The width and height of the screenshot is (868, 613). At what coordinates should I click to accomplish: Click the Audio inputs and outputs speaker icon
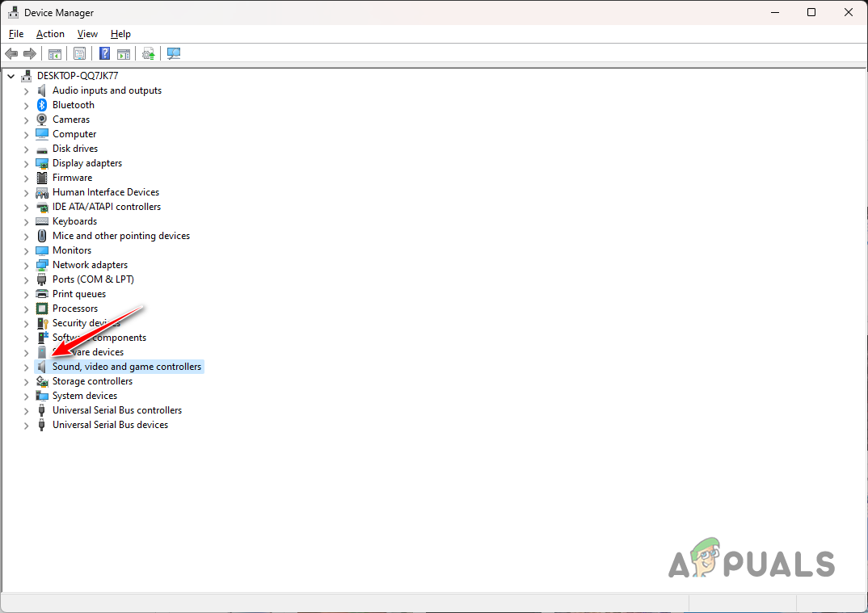(42, 90)
